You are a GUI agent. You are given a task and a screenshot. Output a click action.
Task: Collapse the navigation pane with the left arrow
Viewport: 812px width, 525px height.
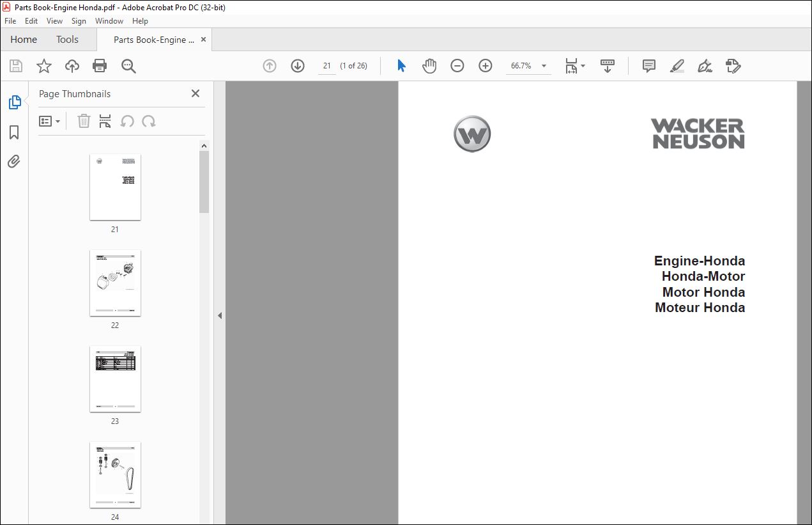pos(220,315)
